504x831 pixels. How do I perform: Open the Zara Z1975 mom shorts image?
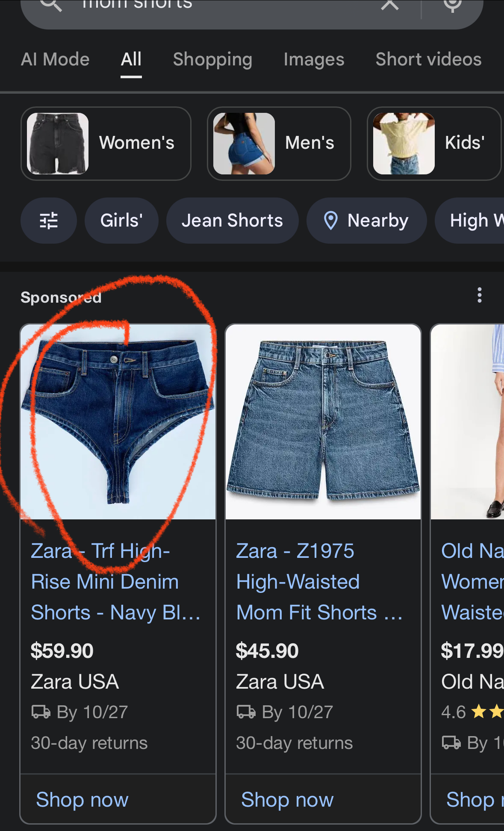pos(323,422)
